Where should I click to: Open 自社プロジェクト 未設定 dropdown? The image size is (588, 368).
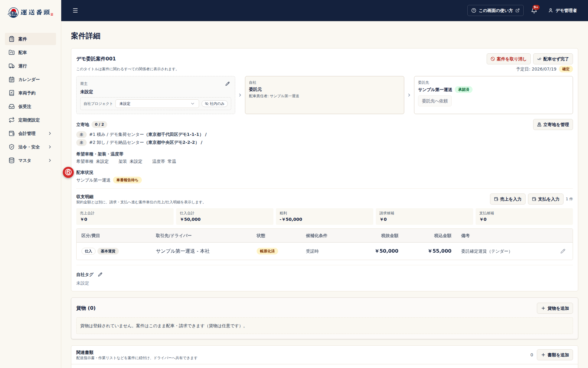tap(157, 104)
